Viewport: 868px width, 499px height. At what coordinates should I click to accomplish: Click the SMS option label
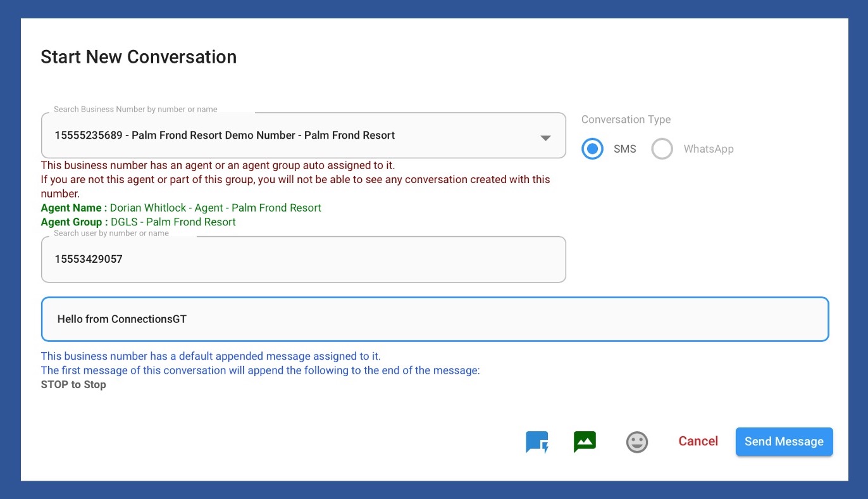click(x=624, y=149)
